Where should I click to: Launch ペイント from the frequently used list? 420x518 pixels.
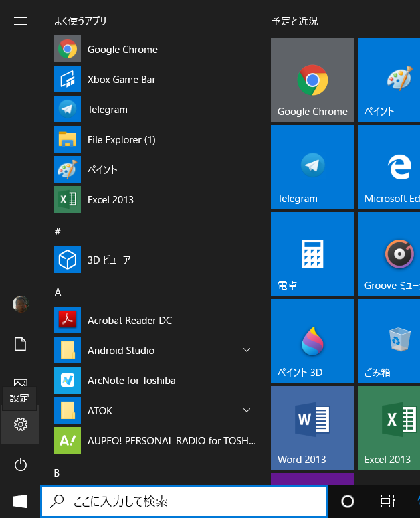155,169
